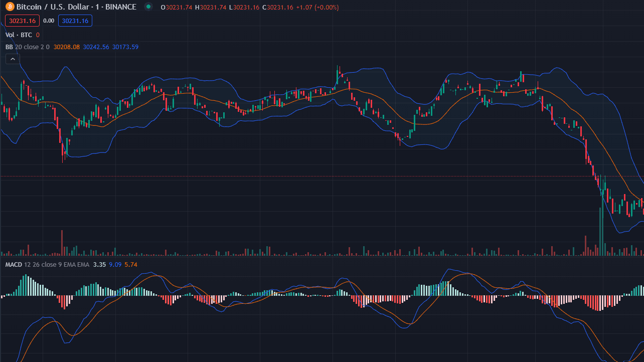Click the orange BB basis value 30208.08

point(66,47)
